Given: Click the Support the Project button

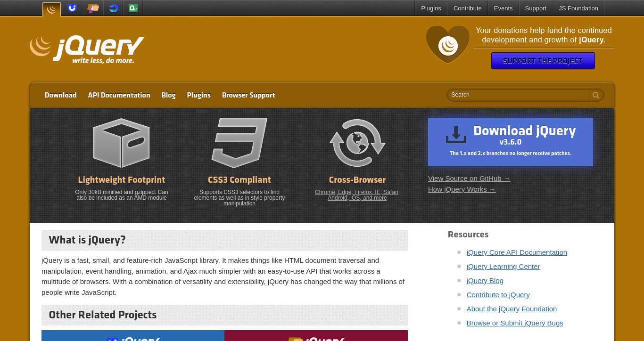Looking at the screenshot, I should pyautogui.click(x=543, y=61).
